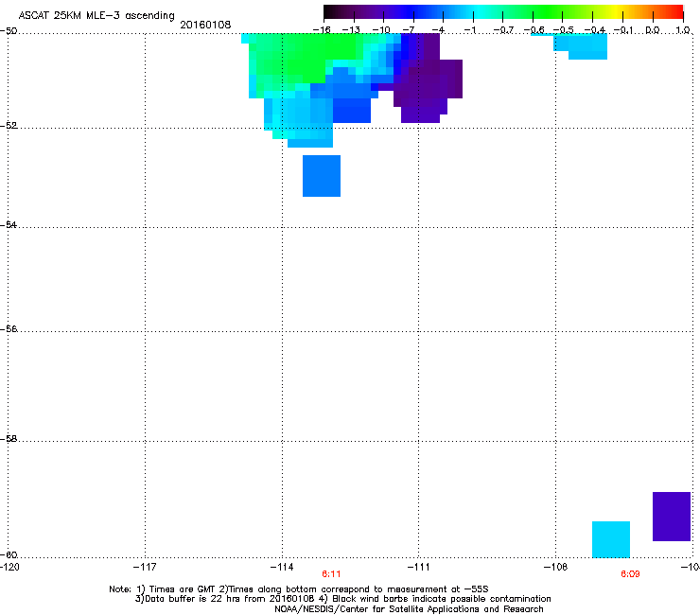
Task: Click the -114 longitude axis label
Action: [282, 567]
